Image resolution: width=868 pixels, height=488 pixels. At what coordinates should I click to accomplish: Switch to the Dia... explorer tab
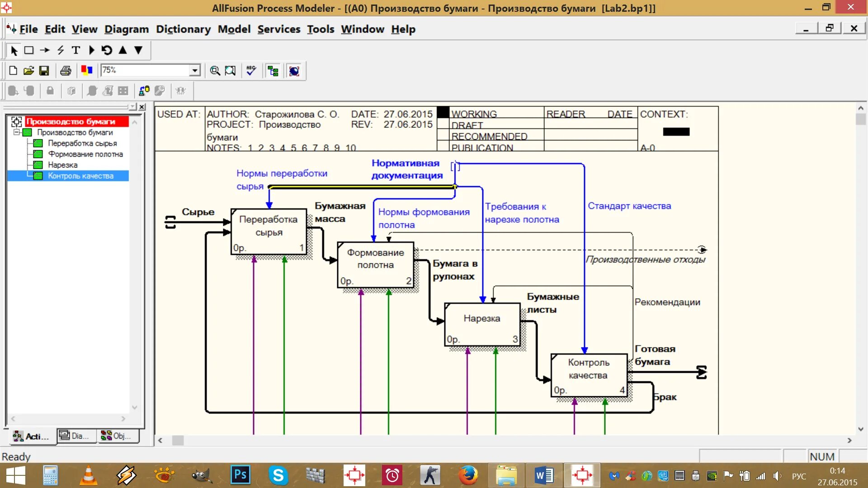click(x=77, y=436)
